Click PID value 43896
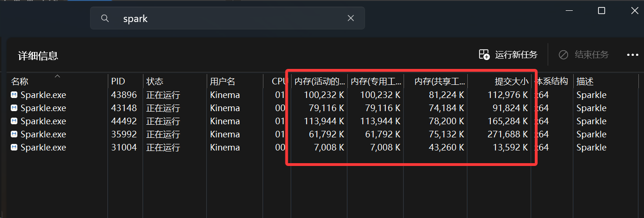The width and height of the screenshot is (644, 218). (124, 95)
